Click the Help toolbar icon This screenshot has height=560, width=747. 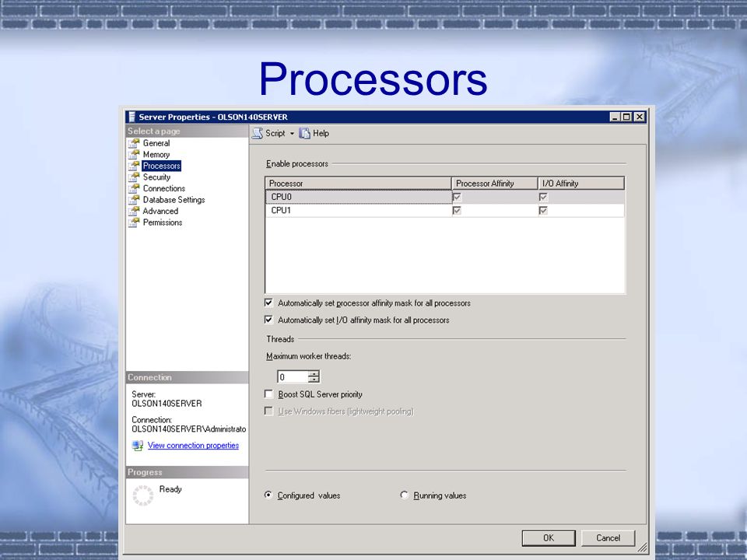(304, 133)
